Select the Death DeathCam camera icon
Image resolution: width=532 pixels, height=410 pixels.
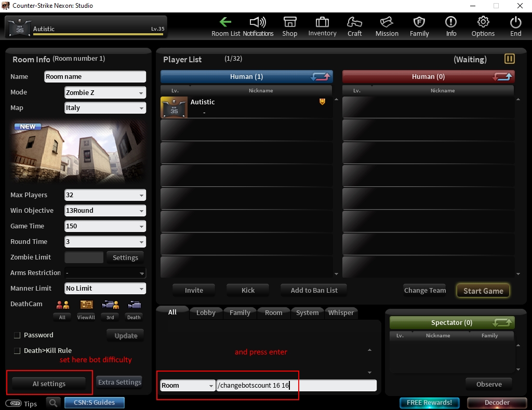pos(134,305)
